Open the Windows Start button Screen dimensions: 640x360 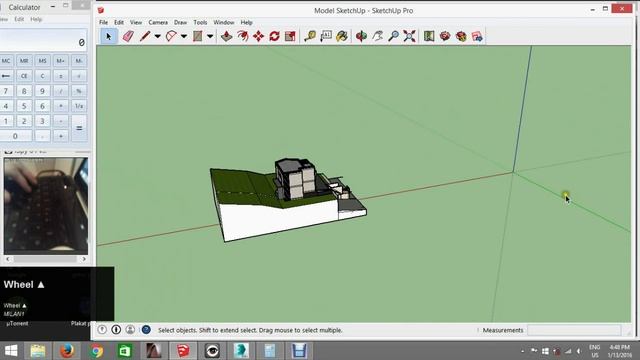pos(11,351)
